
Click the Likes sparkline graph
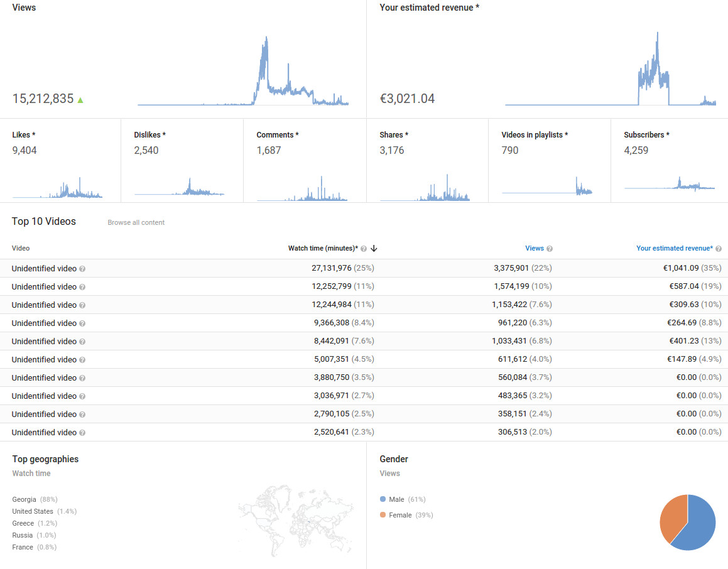(x=57, y=188)
